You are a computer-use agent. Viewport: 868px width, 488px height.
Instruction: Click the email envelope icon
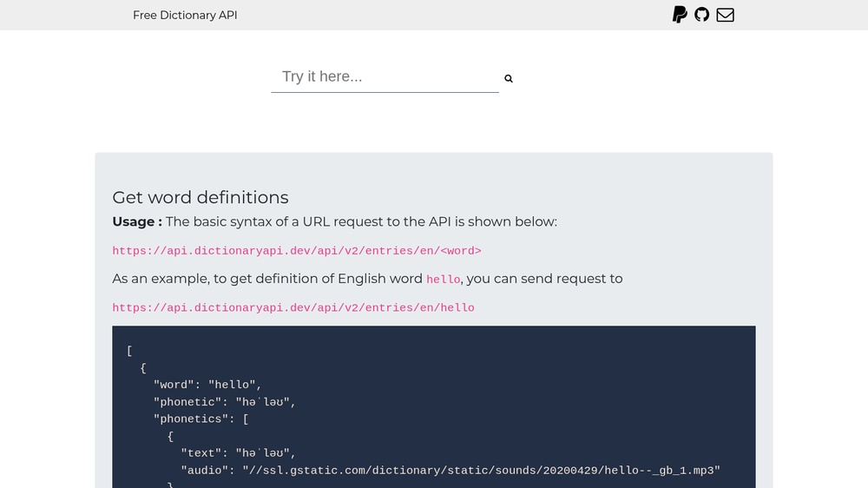pos(725,15)
